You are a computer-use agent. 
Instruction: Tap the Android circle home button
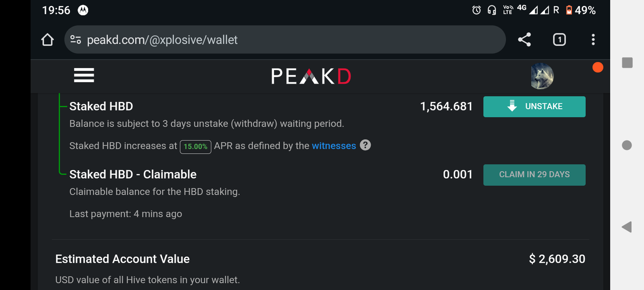point(627,145)
